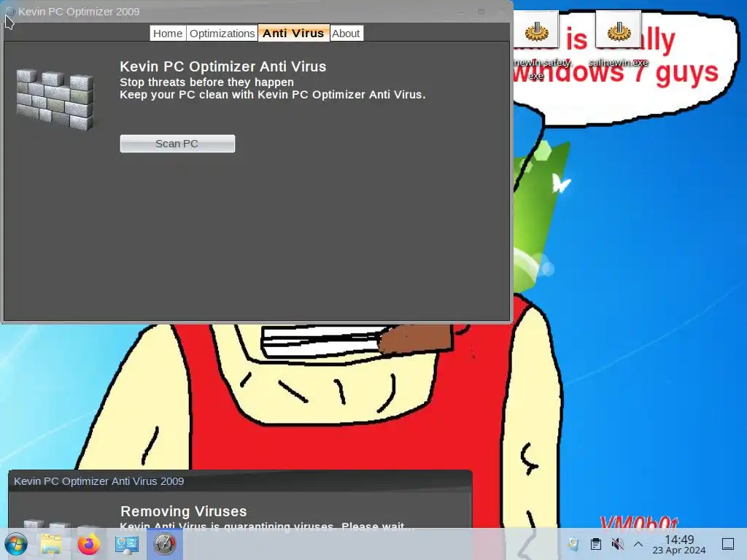Switch to Kevin PC Optimizer taskbar entry

[x=165, y=544]
